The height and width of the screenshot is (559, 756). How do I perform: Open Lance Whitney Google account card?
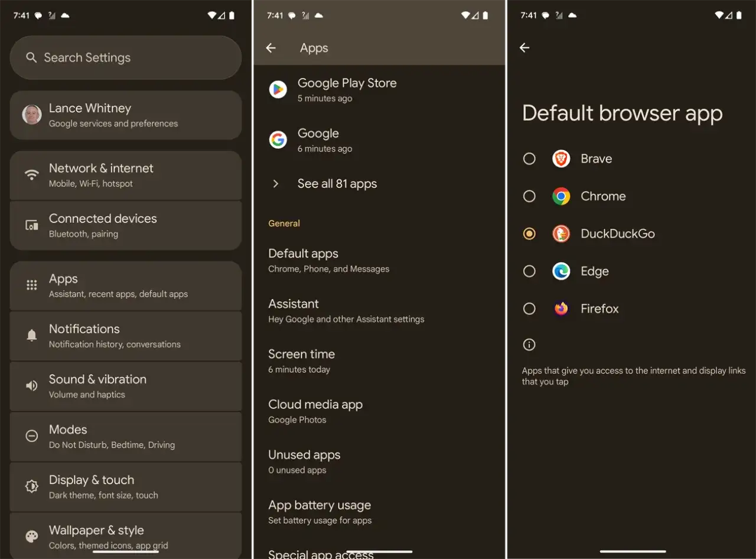tap(126, 115)
